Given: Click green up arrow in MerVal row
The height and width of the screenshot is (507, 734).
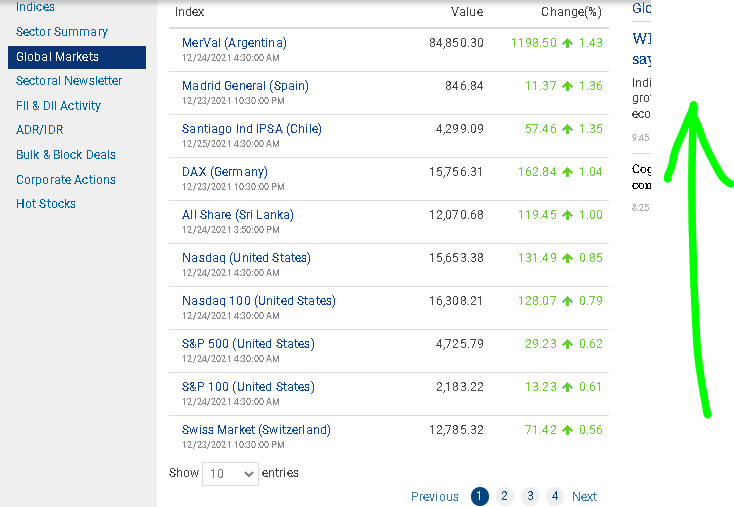Looking at the screenshot, I should (567, 44).
